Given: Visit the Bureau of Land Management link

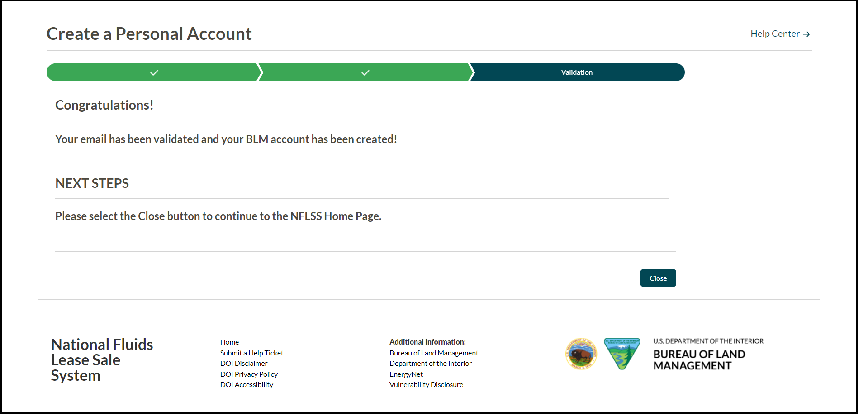Looking at the screenshot, I should (x=433, y=353).
